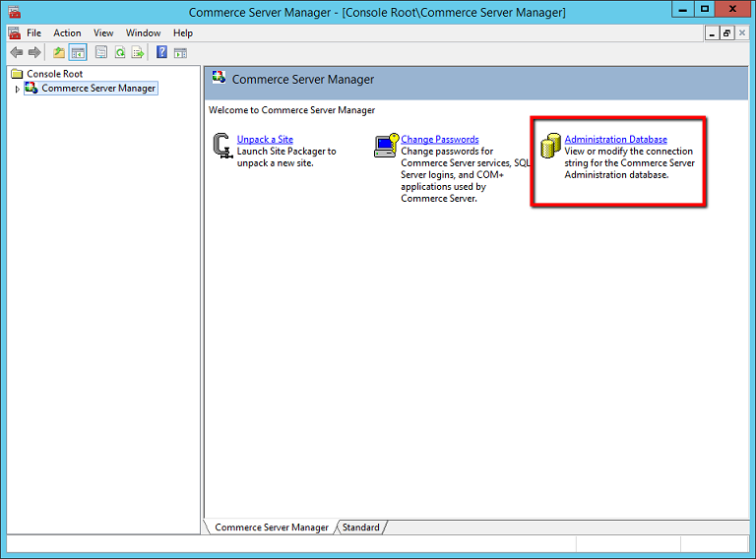Restore down the inner MDI child window

[x=726, y=33]
